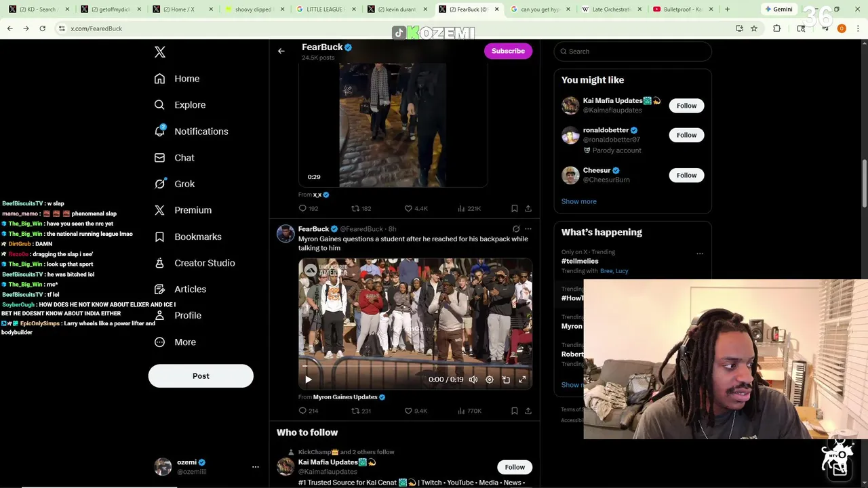This screenshot has width=868, height=488.
Task: Play the Myron Gaines video
Action: [x=308, y=380]
